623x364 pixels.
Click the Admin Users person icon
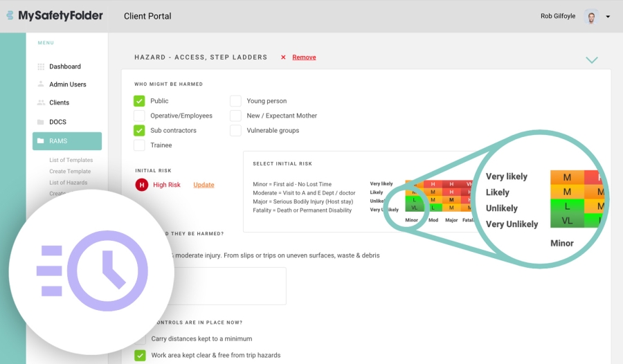coord(41,84)
